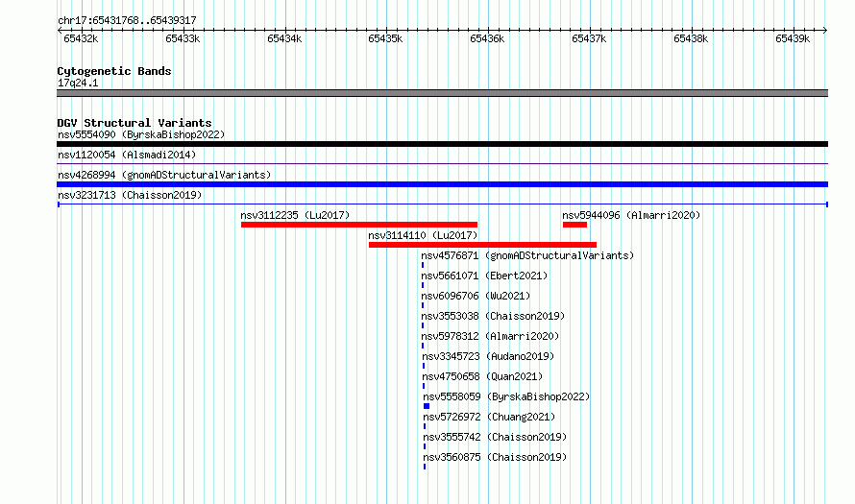Select the nsv3112235 red variant bar
The width and height of the screenshot is (855, 504).
(x=359, y=225)
